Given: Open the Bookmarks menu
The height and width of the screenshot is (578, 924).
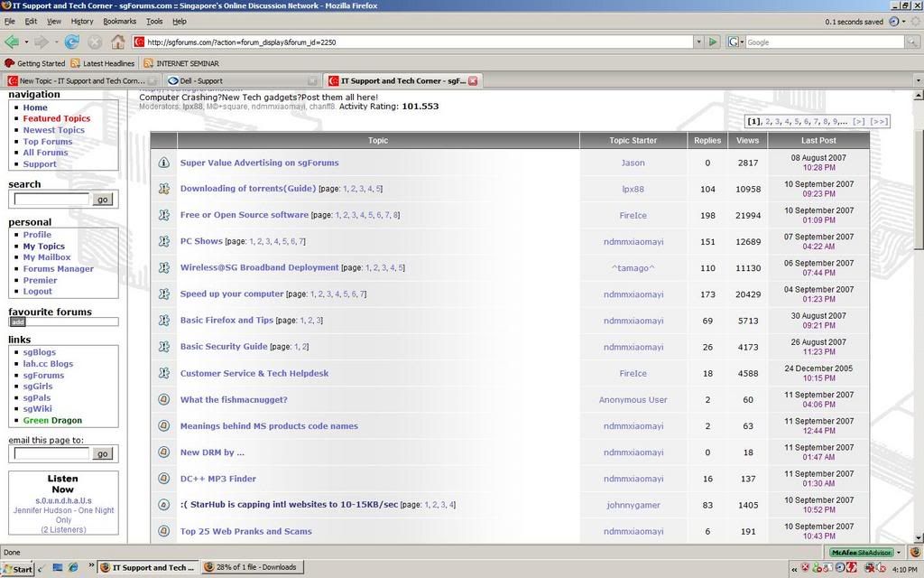Looking at the screenshot, I should 119,21.
